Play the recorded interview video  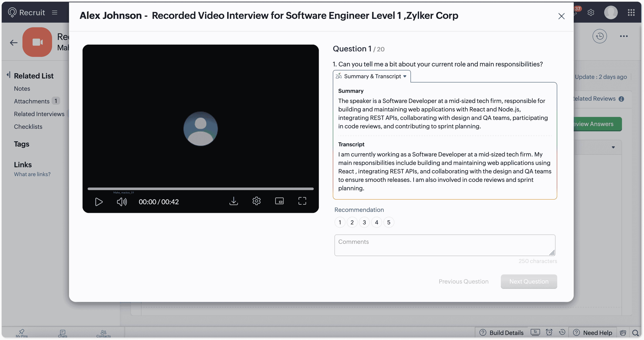click(x=99, y=202)
